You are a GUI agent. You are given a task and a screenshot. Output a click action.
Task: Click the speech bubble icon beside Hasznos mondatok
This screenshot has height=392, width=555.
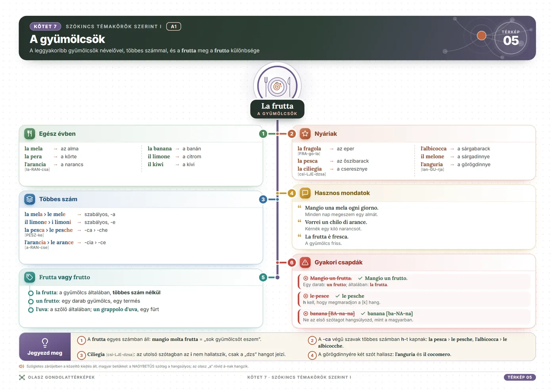[305, 193]
